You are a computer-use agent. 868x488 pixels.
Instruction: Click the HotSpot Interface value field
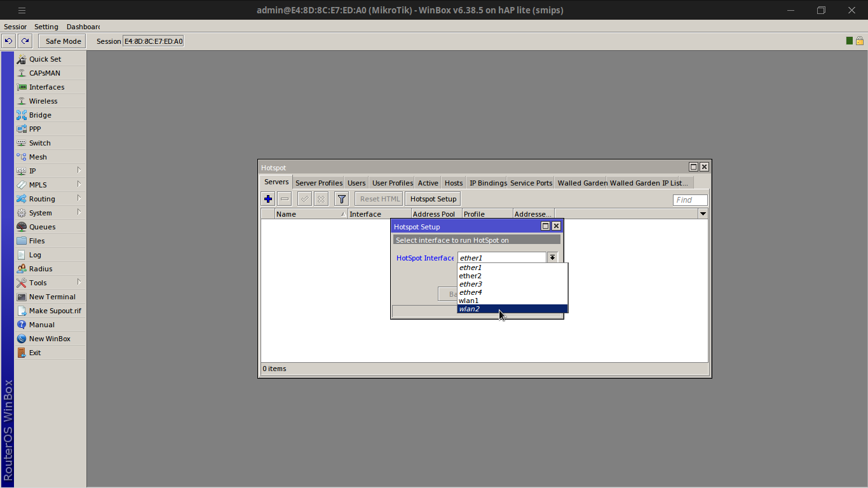(x=502, y=257)
